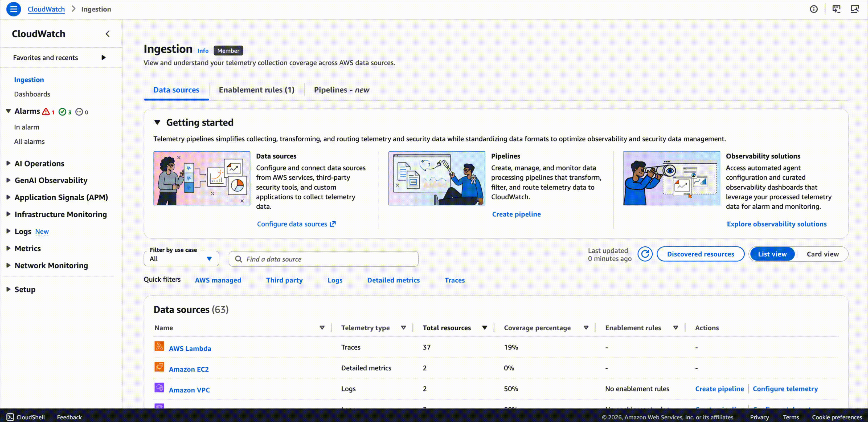Select Ingestion in the sidebar
The width and height of the screenshot is (868, 422).
click(29, 80)
